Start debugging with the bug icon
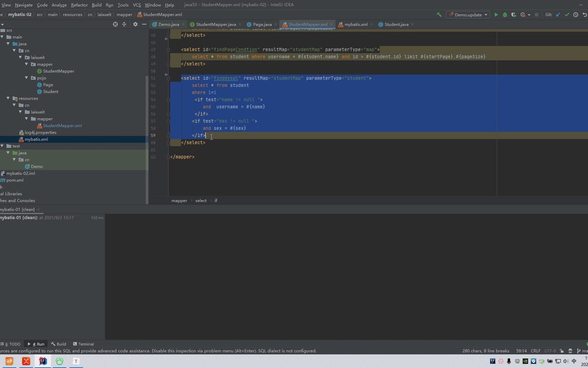This screenshot has height=368, width=588. pos(505,15)
